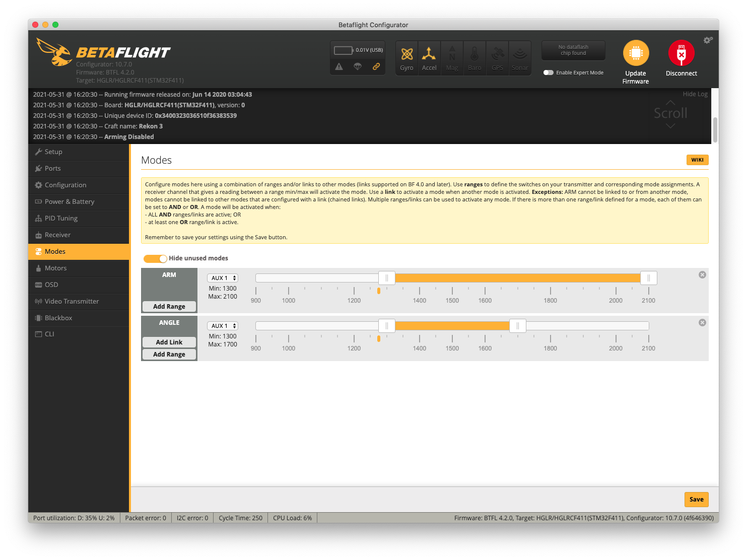Screen dimensions: 747x560
Task: Open the PID Tuning tab
Action: tap(79, 219)
